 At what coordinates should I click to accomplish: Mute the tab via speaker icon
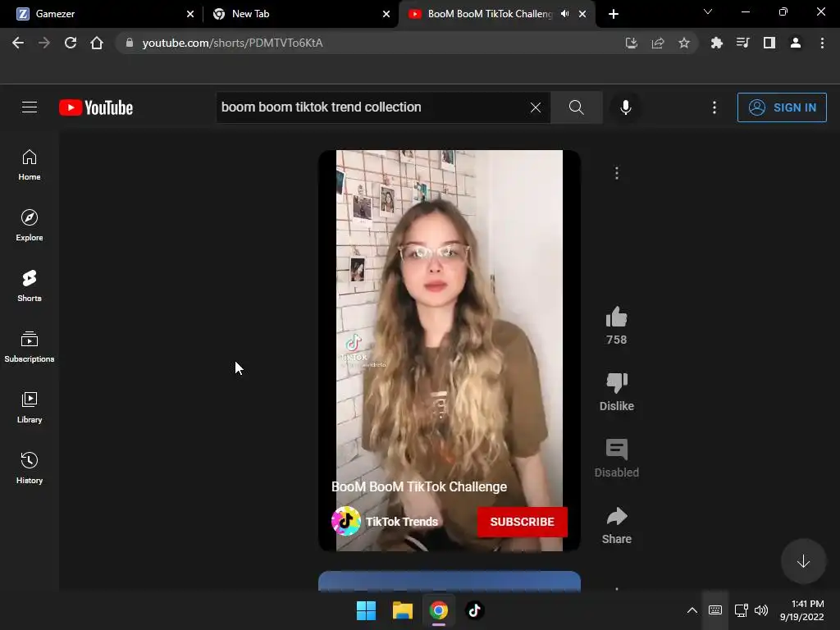564,14
